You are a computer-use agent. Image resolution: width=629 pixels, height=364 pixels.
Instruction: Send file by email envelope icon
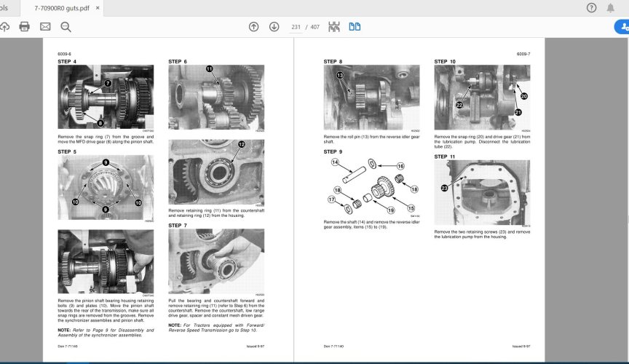pyautogui.click(x=45, y=27)
